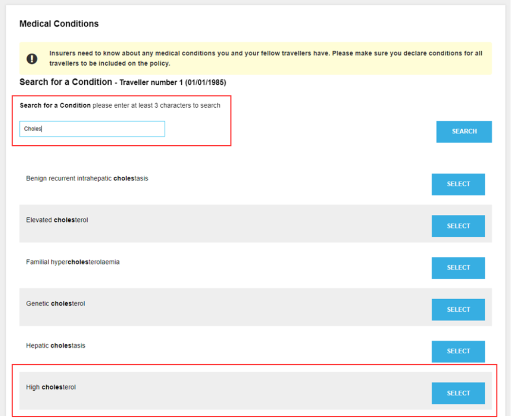This screenshot has width=511, height=420.
Task: Select the Elevated cholesterol condition
Action: click(x=458, y=226)
